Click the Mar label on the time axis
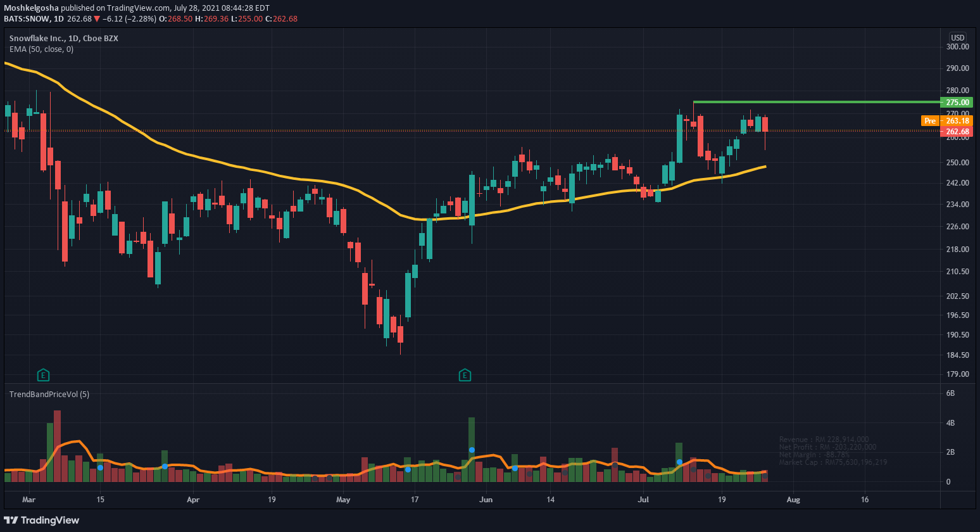The height and width of the screenshot is (532, 980). click(x=28, y=500)
